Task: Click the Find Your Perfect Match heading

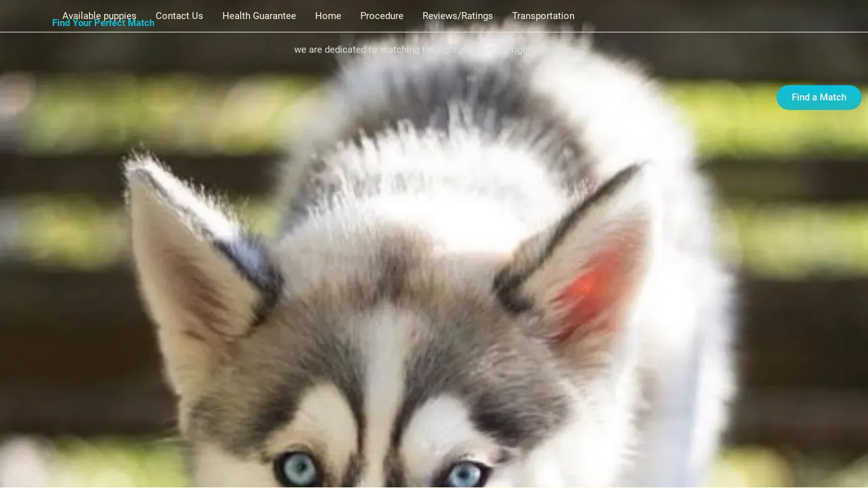Action: pos(103,24)
